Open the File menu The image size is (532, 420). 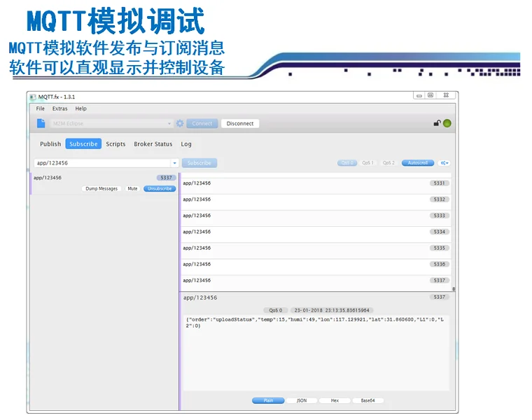click(x=41, y=108)
